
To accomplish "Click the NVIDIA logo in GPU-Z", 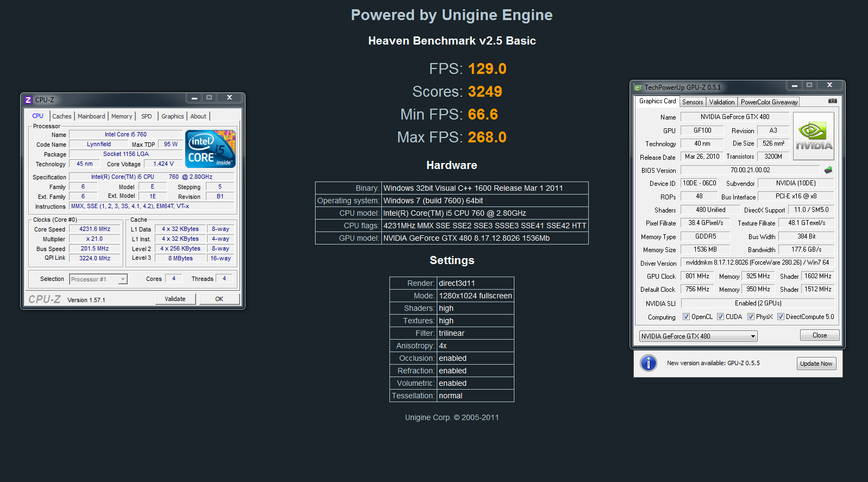I will click(x=813, y=136).
